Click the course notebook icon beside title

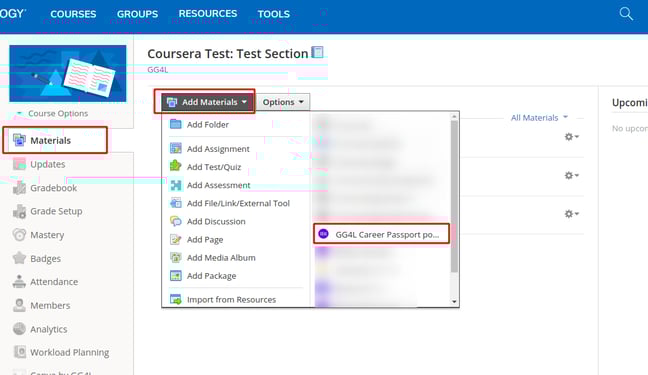click(317, 53)
